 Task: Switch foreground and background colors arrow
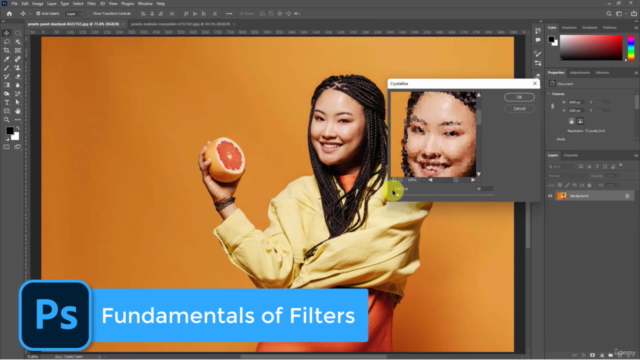point(18,128)
